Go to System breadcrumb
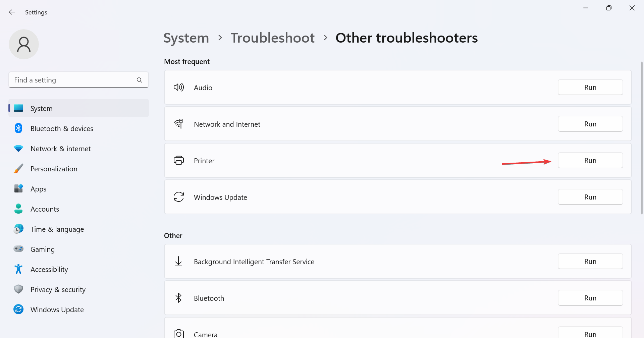The image size is (644, 338). 186,38
